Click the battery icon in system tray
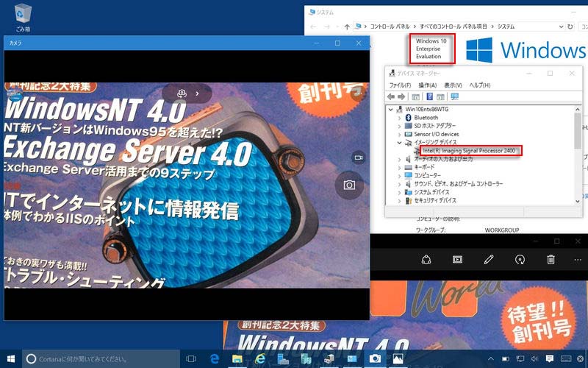Screen dimensions: 588x368 [506, 358]
